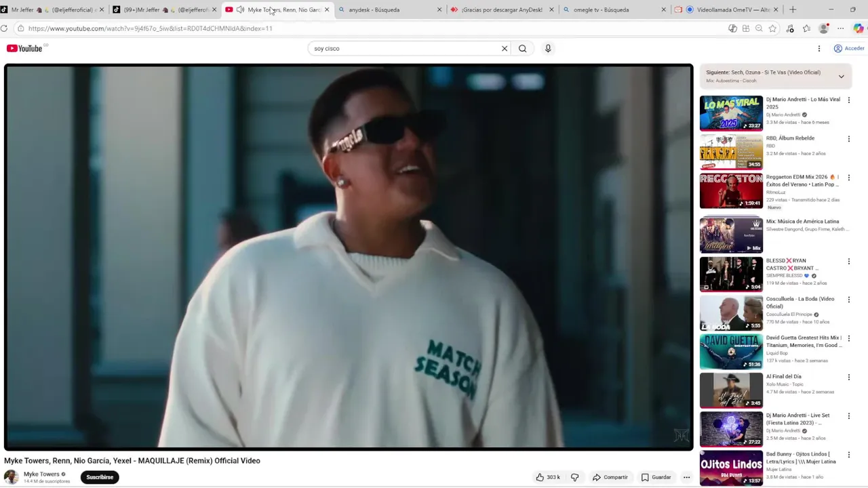Open Lo Más Viral 2025 thumbnail
The width and height of the screenshot is (868, 488).
click(x=731, y=113)
